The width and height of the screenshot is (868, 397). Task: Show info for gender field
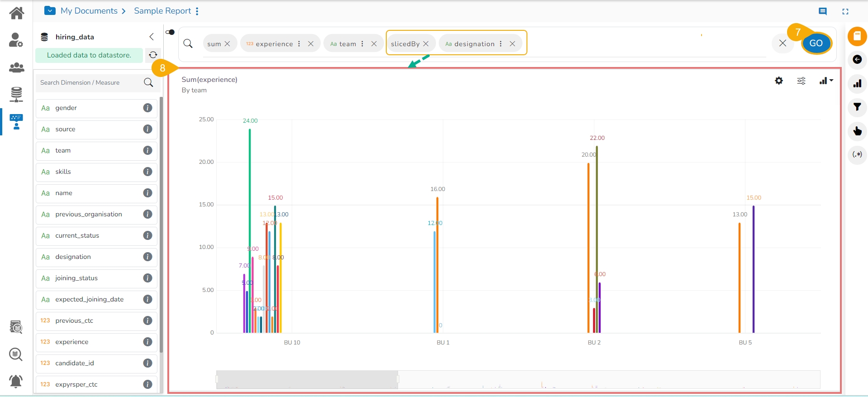pyautogui.click(x=147, y=108)
